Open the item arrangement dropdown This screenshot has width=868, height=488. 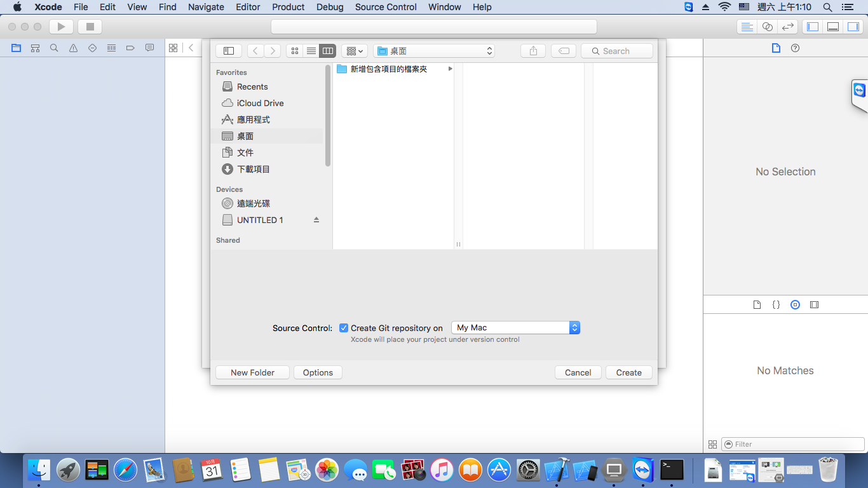pyautogui.click(x=355, y=51)
